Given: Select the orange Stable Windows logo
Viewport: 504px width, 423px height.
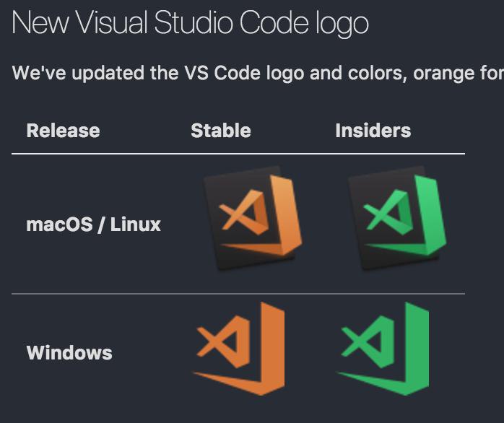Looking at the screenshot, I should pyautogui.click(x=240, y=350).
